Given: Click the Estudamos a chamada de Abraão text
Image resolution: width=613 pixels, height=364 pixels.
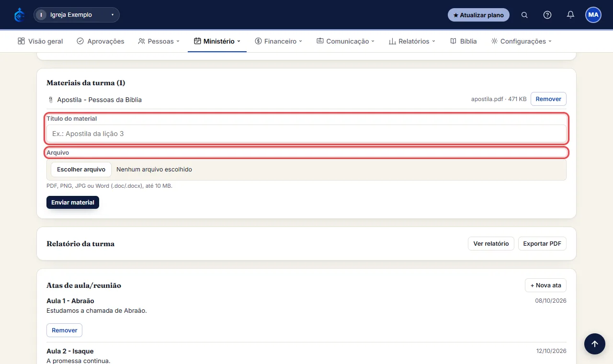Looking at the screenshot, I should pyautogui.click(x=97, y=310).
